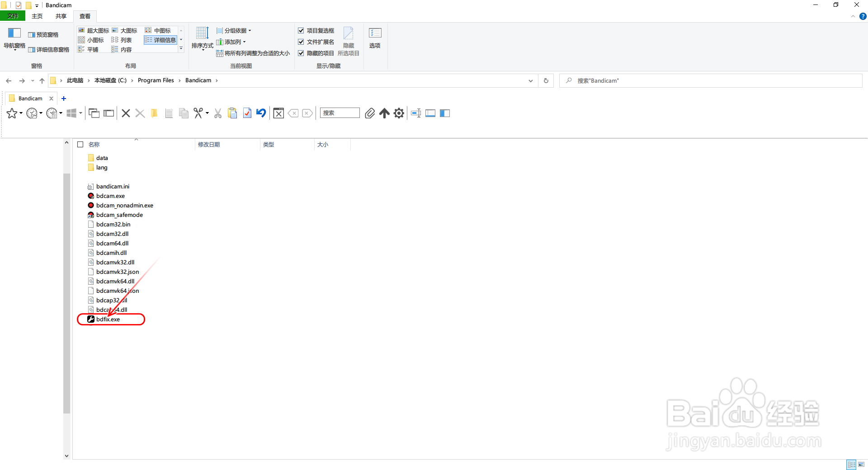The height and width of the screenshot is (470, 868).
Task: Click the new text file icon
Action: [x=169, y=113]
